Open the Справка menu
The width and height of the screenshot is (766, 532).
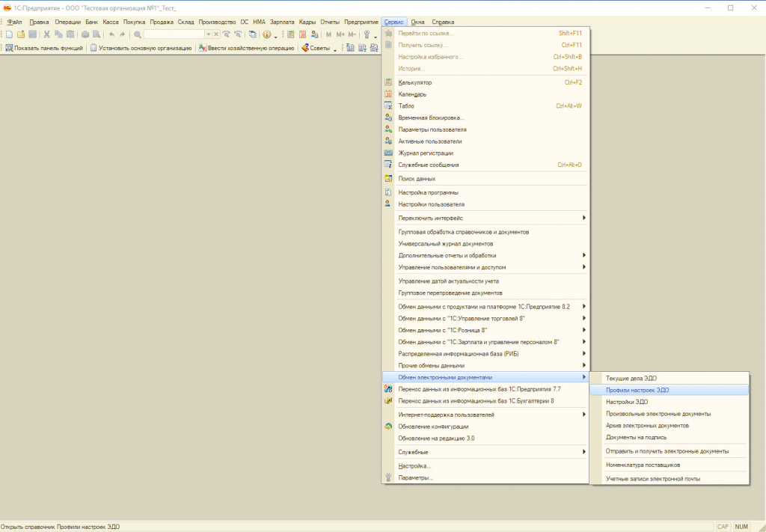click(443, 22)
